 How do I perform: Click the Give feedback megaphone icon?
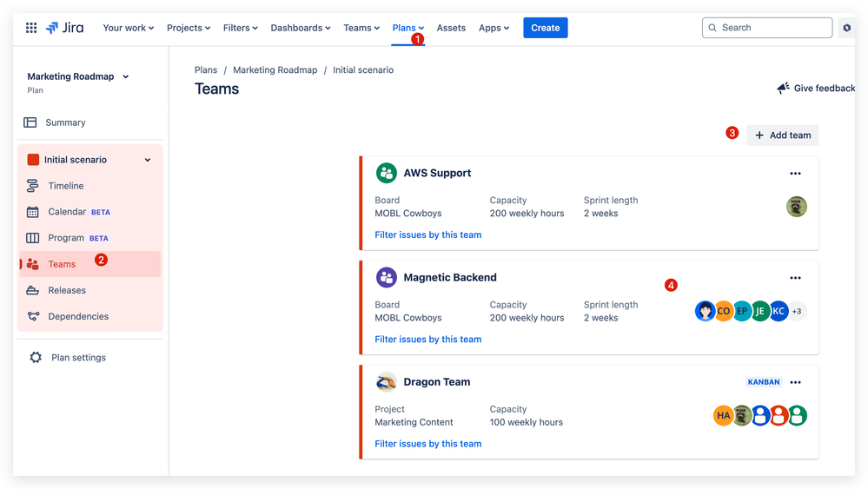783,88
